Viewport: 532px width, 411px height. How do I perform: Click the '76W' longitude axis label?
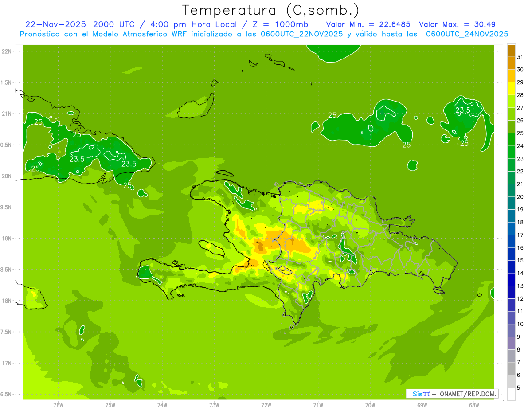pos(58,405)
